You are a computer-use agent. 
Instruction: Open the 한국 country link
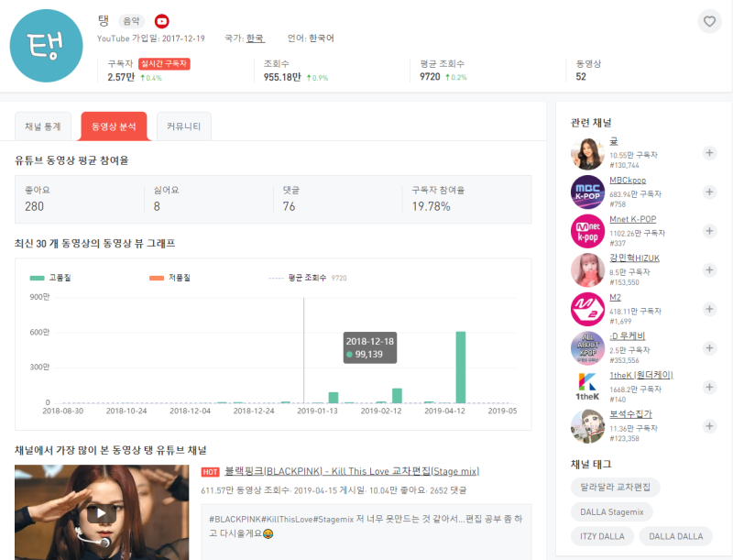(x=256, y=38)
